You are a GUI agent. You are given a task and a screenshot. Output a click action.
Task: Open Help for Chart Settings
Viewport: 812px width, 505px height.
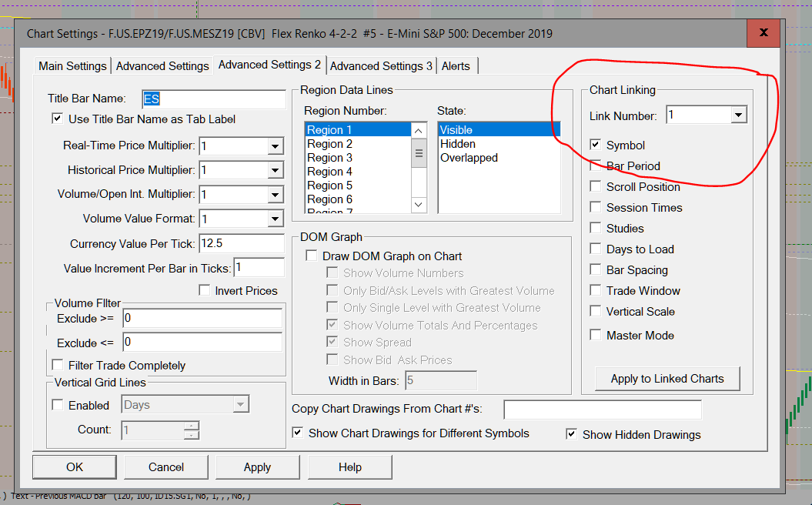tap(350, 467)
